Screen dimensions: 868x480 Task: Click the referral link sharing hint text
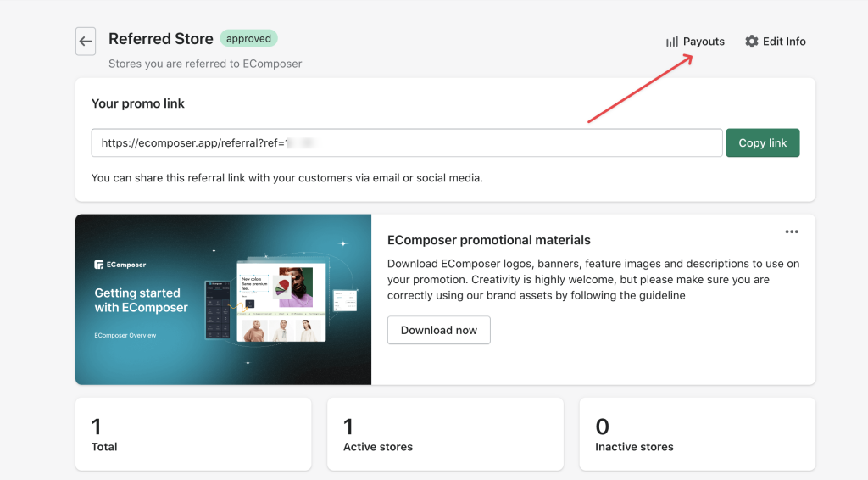pyautogui.click(x=287, y=178)
